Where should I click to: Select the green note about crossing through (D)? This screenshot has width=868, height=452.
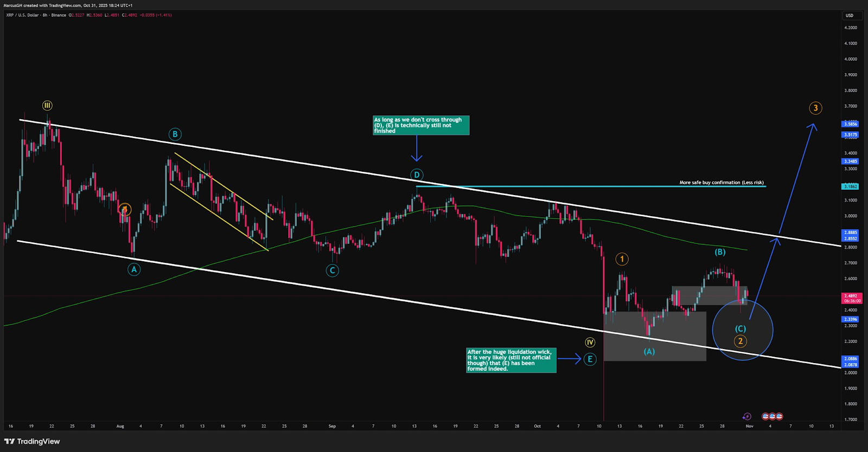click(x=421, y=125)
